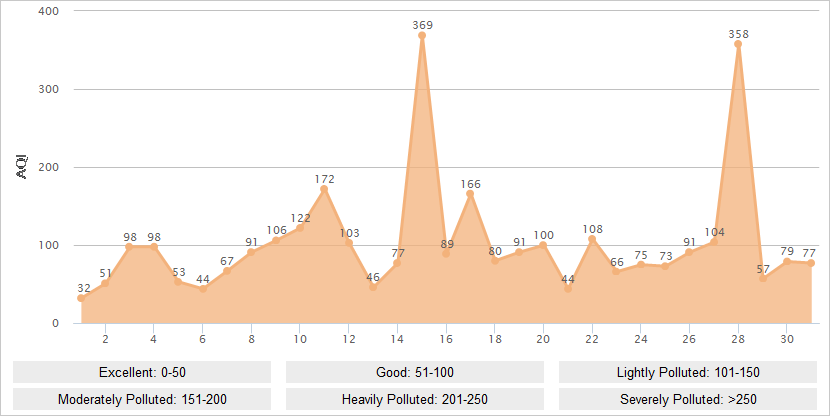
Task: Click the Excellent: 0-50 legend box
Action: pos(142,372)
